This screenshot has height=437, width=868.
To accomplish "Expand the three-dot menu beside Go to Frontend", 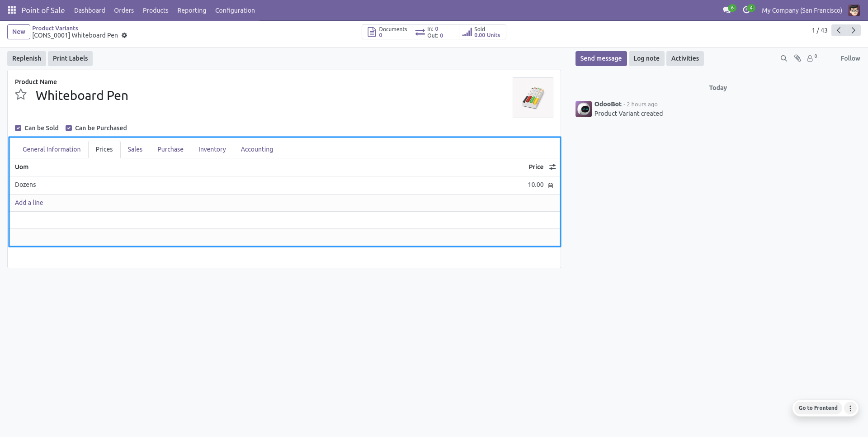I will click(851, 408).
